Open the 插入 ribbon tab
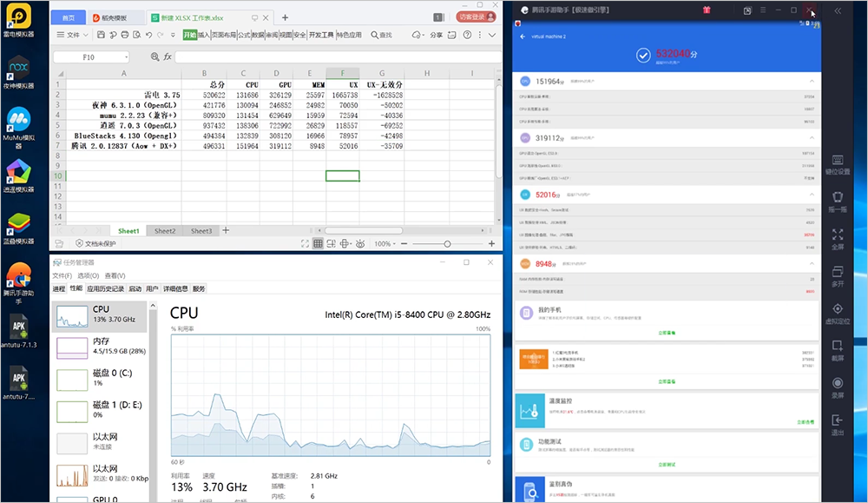The width and height of the screenshot is (868, 503). point(204,35)
